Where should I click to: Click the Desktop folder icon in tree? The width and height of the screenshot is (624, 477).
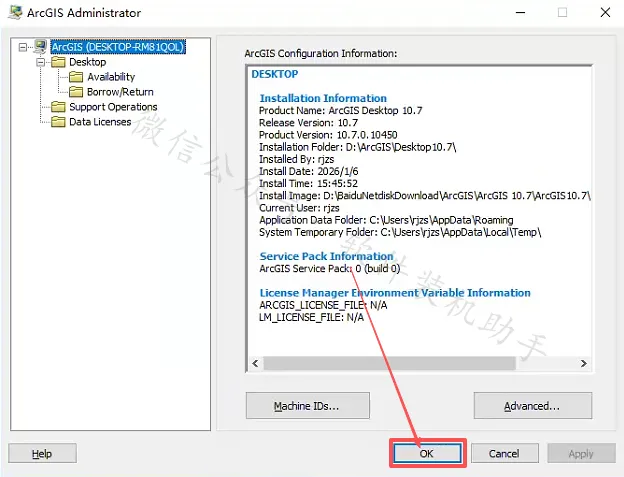(x=58, y=62)
